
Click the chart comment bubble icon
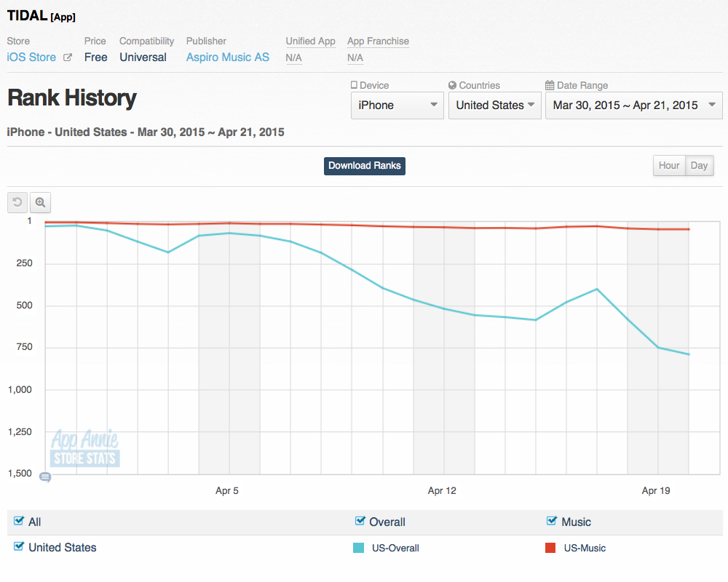45,477
